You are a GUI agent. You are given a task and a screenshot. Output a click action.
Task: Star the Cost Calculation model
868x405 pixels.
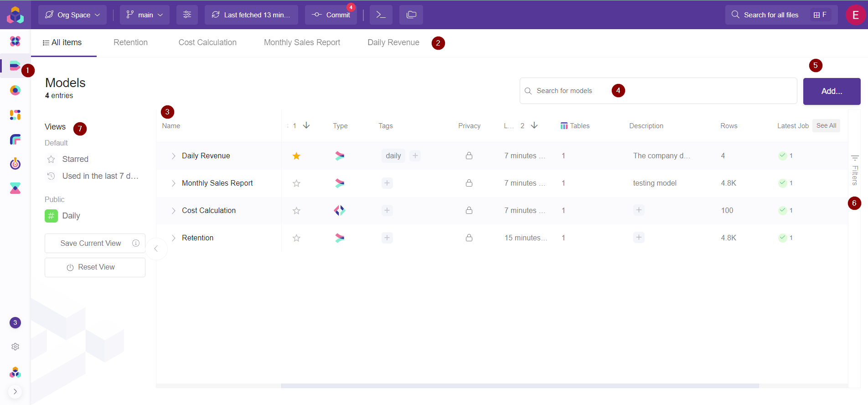296,211
